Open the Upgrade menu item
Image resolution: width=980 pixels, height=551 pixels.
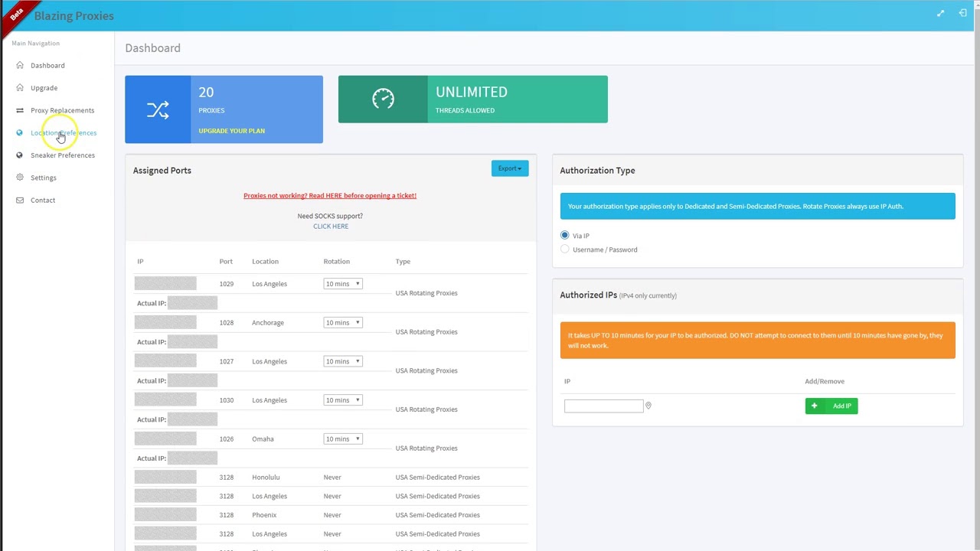click(x=44, y=87)
